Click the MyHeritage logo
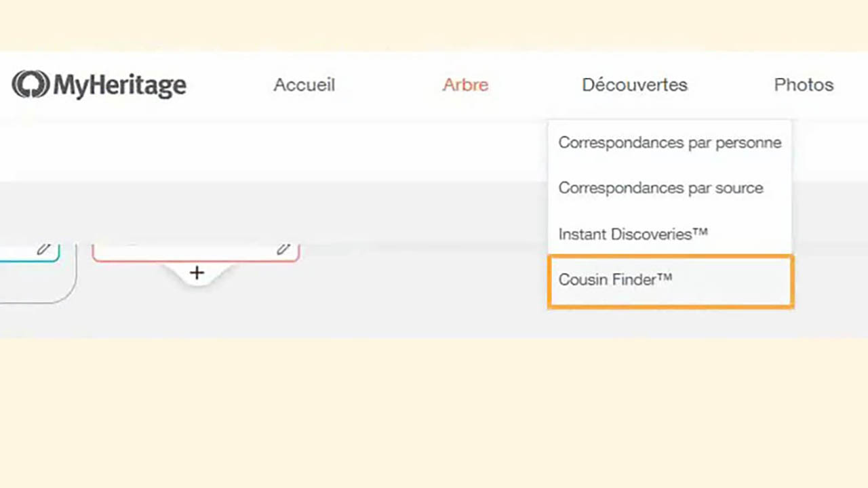 point(98,84)
